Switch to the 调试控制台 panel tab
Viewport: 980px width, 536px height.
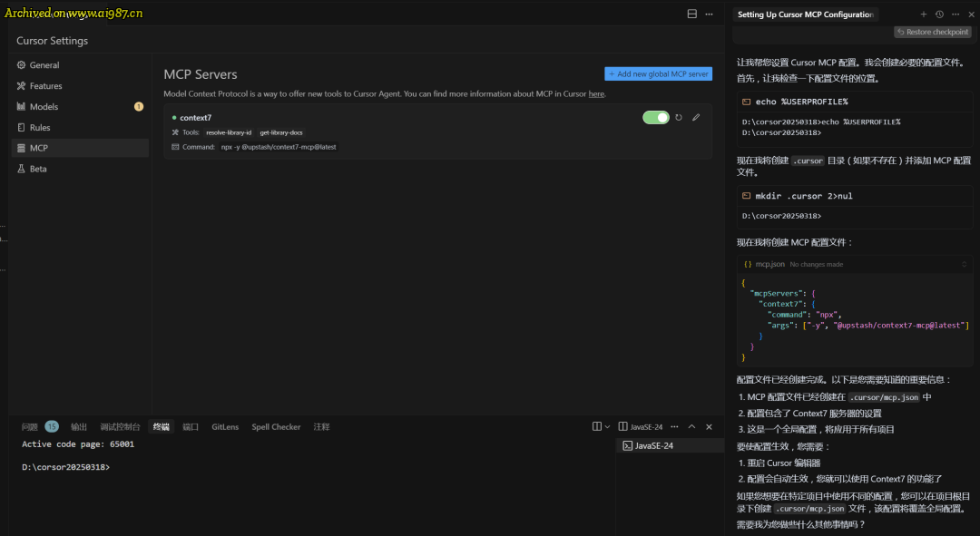pos(120,426)
